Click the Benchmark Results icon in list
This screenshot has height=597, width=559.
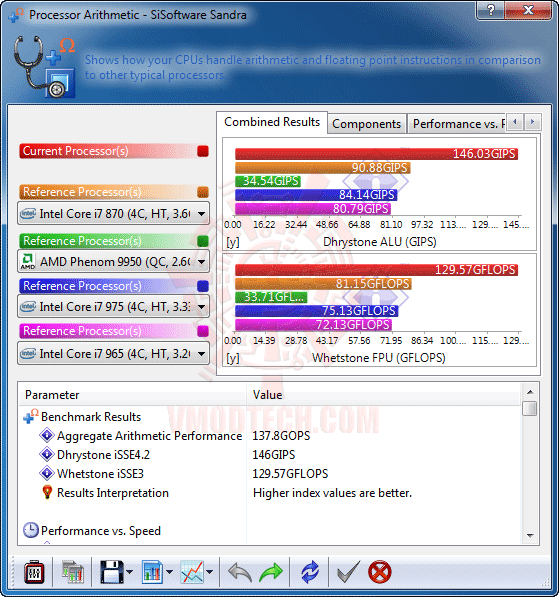(x=31, y=417)
